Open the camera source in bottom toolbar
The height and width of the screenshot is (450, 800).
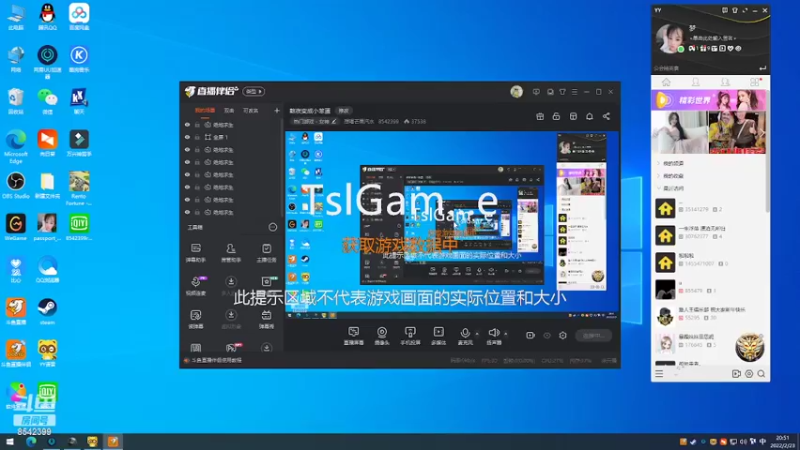[x=382, y=336]
